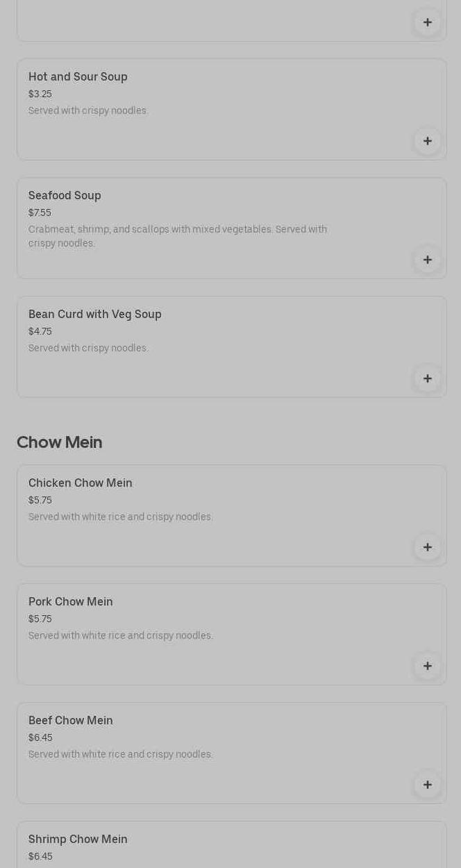Open Bean Curd with Veg Soup details

point(94,315)
